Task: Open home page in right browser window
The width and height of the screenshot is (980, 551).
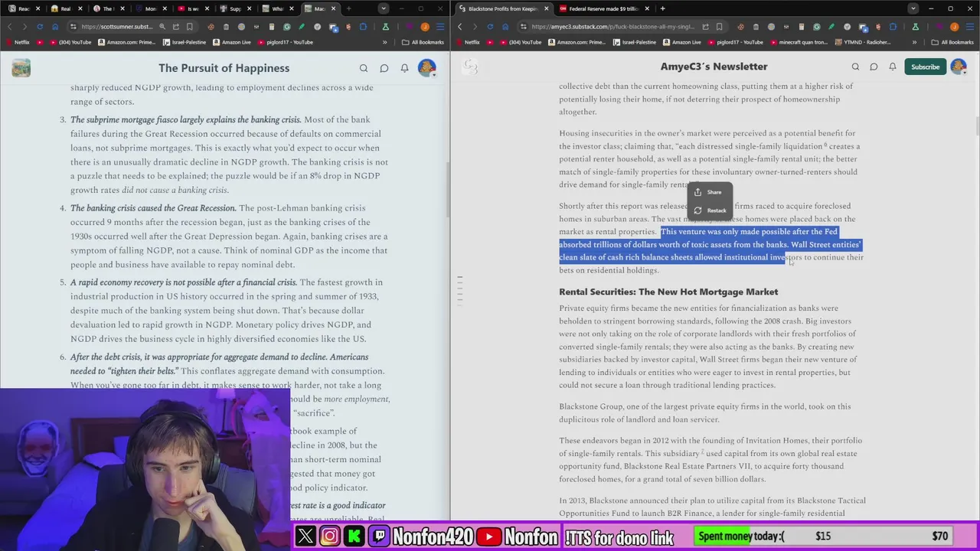Action: (505, 27)
